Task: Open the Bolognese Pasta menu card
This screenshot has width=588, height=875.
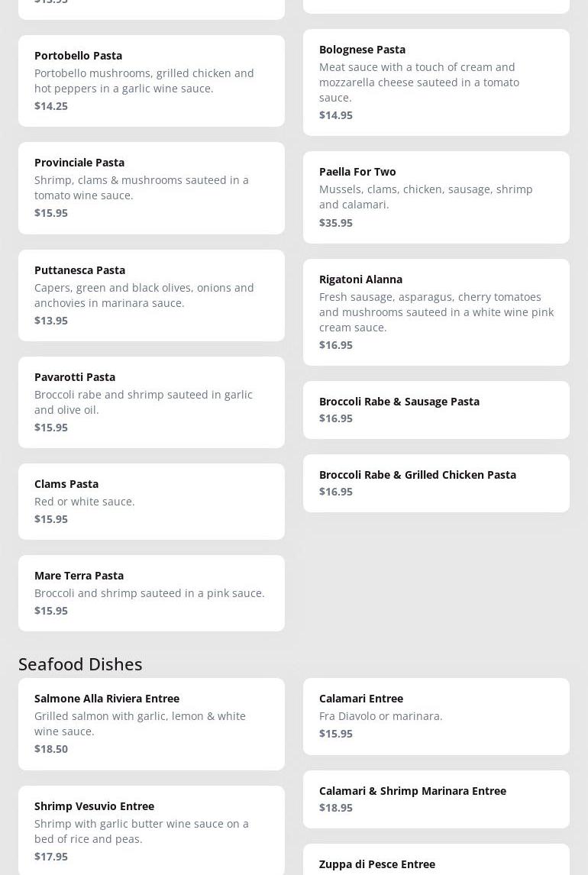Action: (x=436, y=82)
